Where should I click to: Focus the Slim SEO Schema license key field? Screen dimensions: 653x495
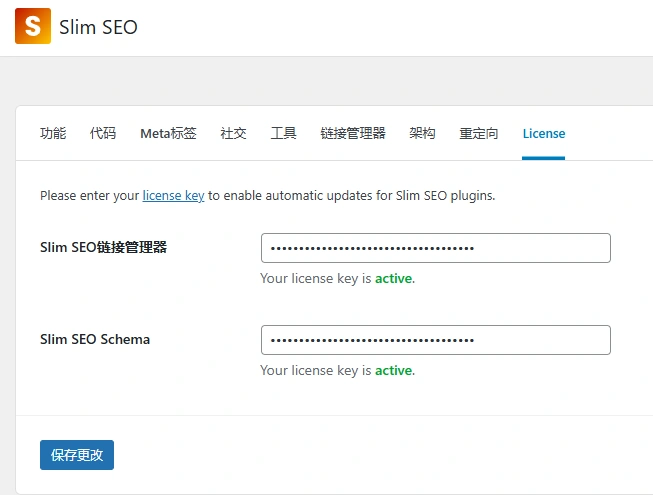pyautogui.click(x=436, y=340)
